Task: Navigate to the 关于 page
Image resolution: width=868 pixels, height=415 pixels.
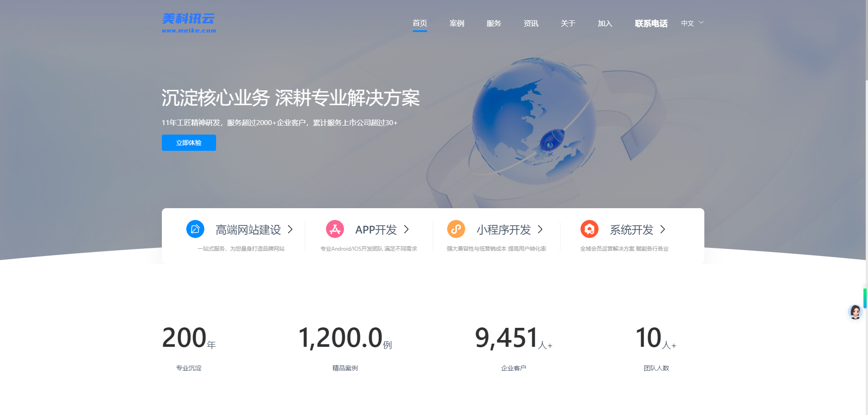Action: [568, 23]
